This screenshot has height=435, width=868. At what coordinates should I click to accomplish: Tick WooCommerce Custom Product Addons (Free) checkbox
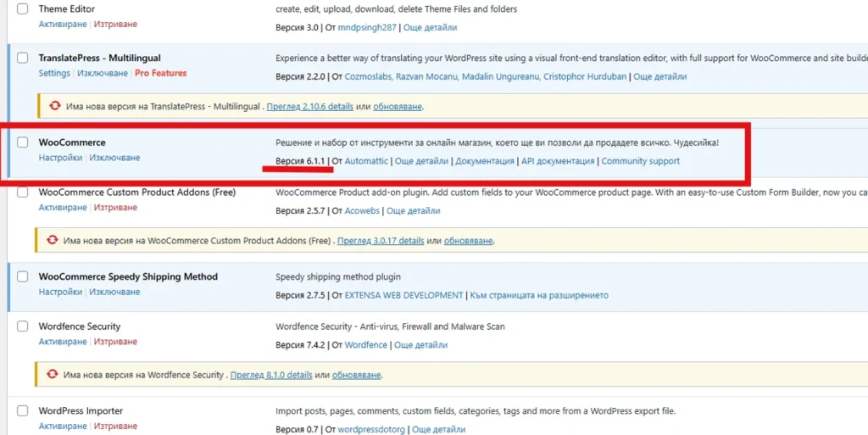[22, 192]
